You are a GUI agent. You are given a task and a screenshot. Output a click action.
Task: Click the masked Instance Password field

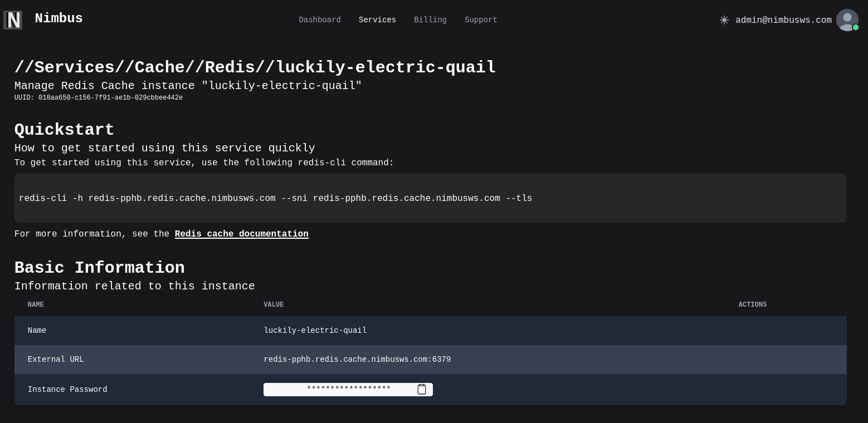click(x=348, y=390)
